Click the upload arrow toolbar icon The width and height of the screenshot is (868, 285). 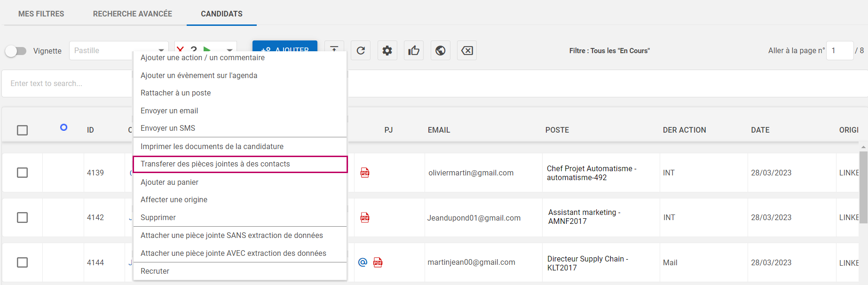click(334, 47)
